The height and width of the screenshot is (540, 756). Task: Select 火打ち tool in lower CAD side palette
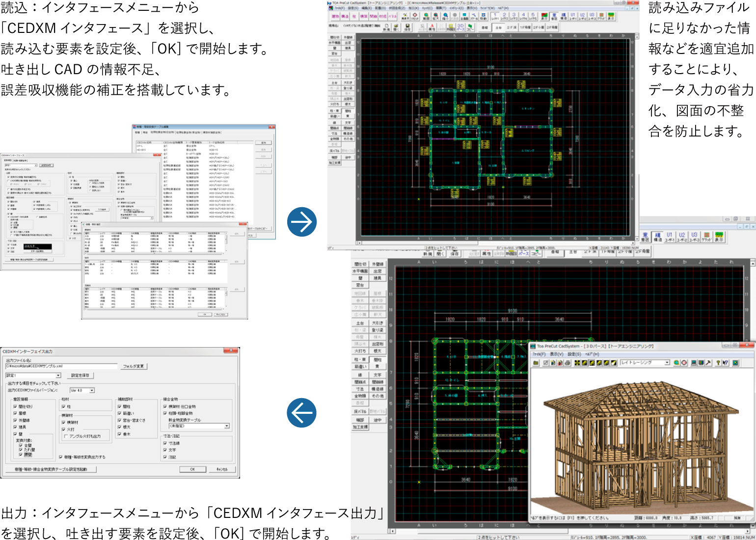(360, 351)
